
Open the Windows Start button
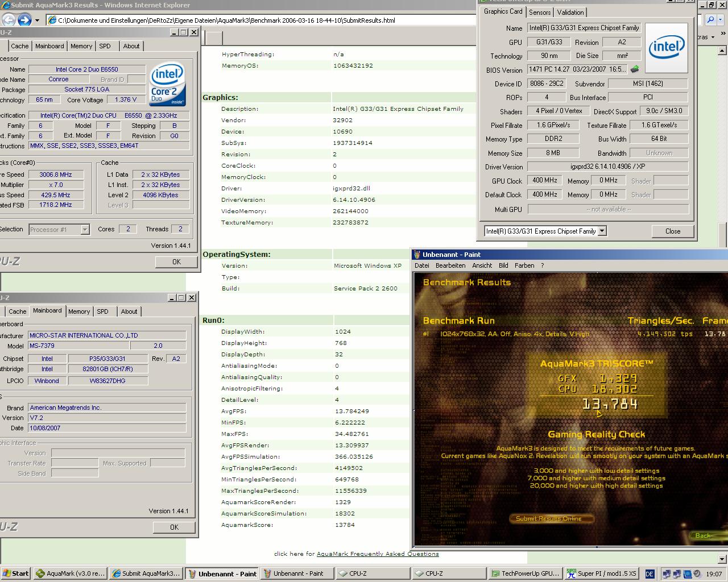pyautogui.click(x=16, y=573)
